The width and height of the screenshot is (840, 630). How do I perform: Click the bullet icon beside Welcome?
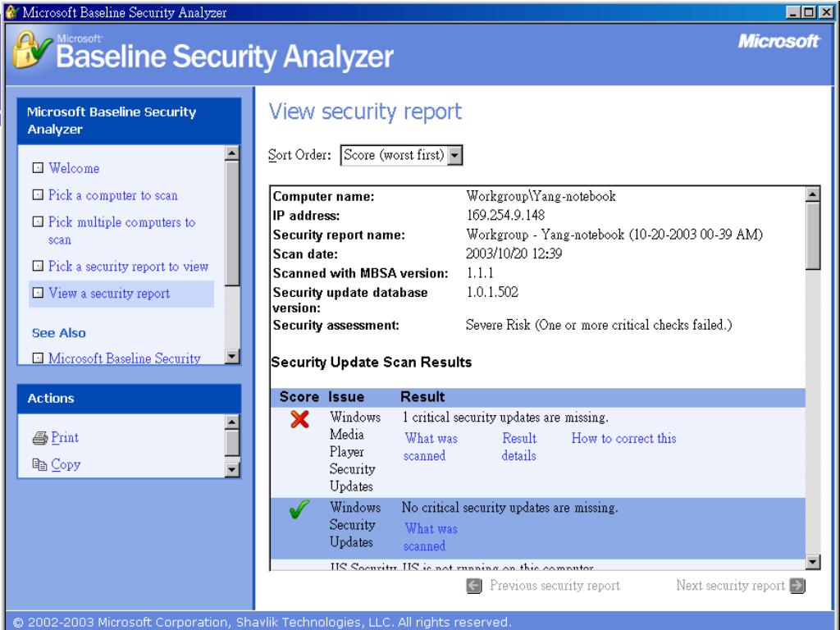coord(38,167)
